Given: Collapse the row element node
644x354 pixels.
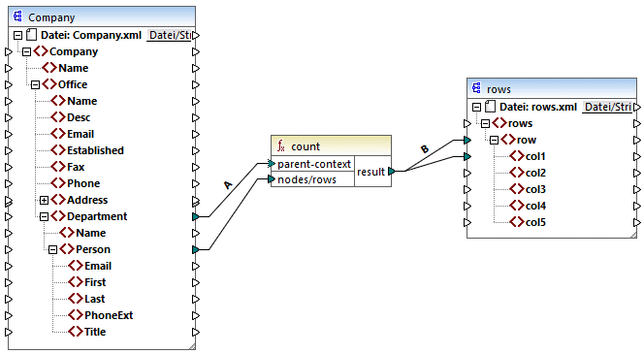Looking at the screenshot, I should 494,140.
